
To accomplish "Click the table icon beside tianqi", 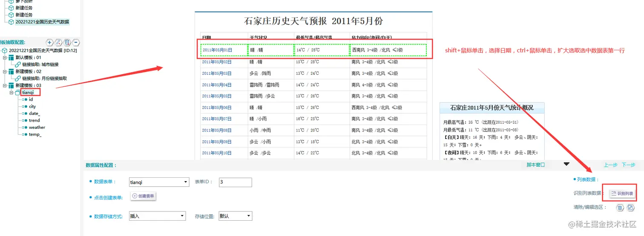I will click(x=17, y=92).
